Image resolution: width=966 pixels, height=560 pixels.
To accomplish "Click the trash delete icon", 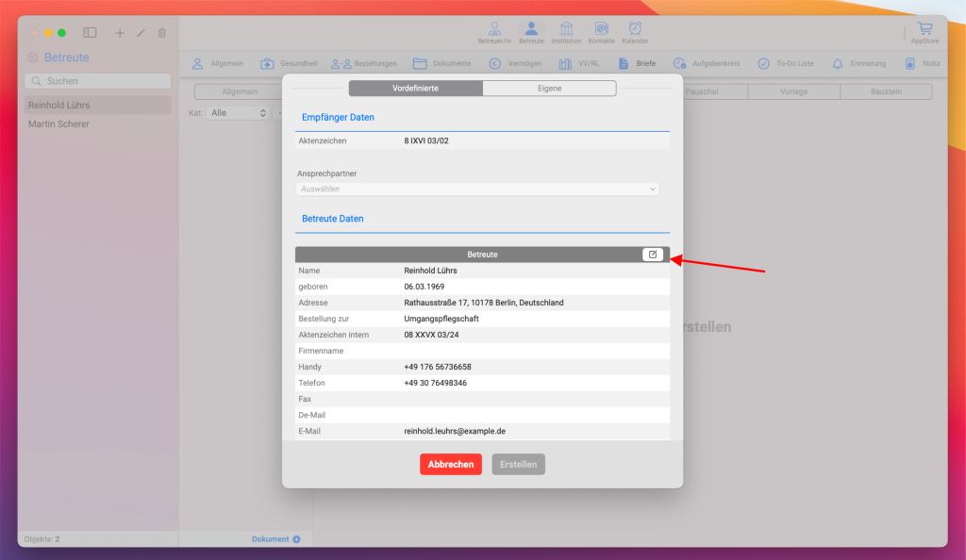I will 161,33.
